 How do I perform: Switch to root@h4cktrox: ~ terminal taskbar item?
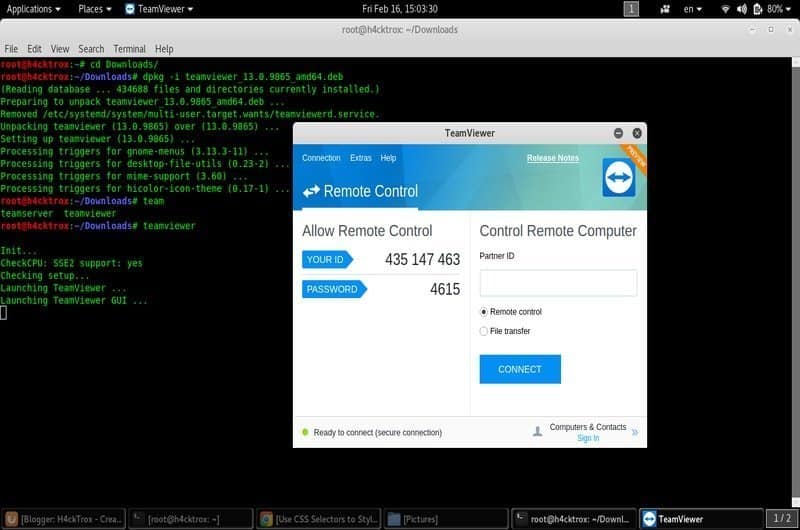tap(191, 519)
